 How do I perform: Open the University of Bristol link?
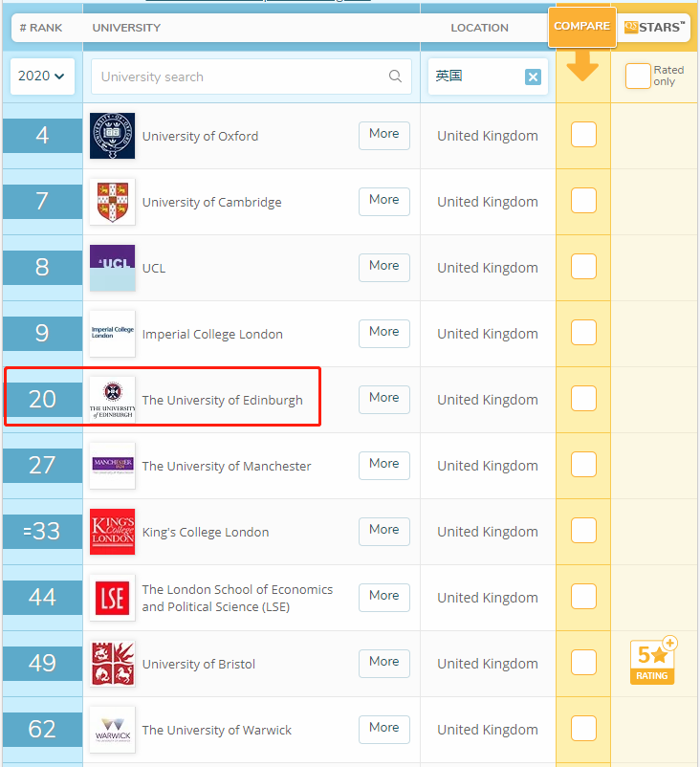tap(199, 664)
